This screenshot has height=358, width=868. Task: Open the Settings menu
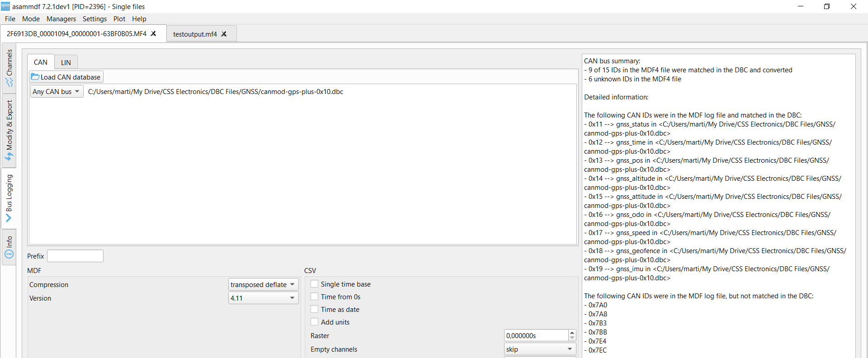tap(94, 19)
